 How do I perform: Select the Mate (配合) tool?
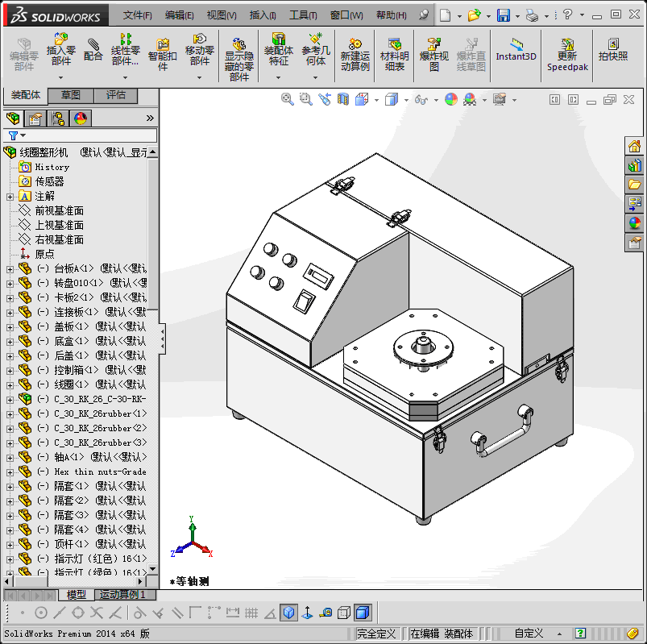pos(93,50)
